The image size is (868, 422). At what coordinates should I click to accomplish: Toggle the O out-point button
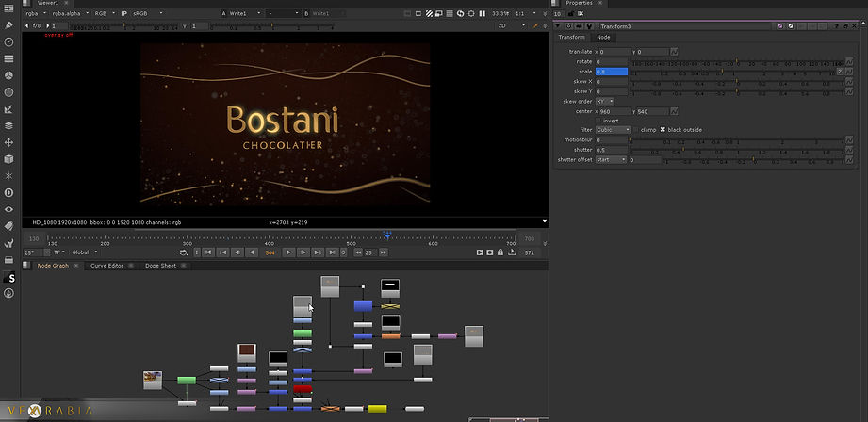tap(344, 252)
